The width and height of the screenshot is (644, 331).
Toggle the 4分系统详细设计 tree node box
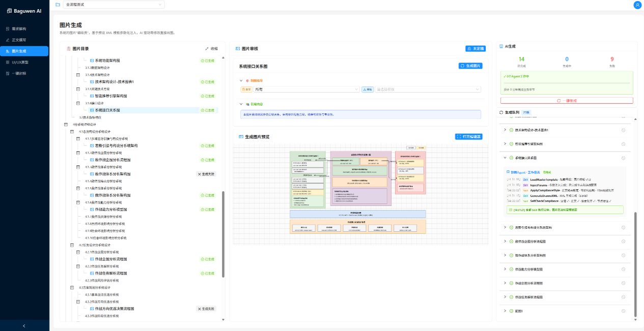(66, 125)
